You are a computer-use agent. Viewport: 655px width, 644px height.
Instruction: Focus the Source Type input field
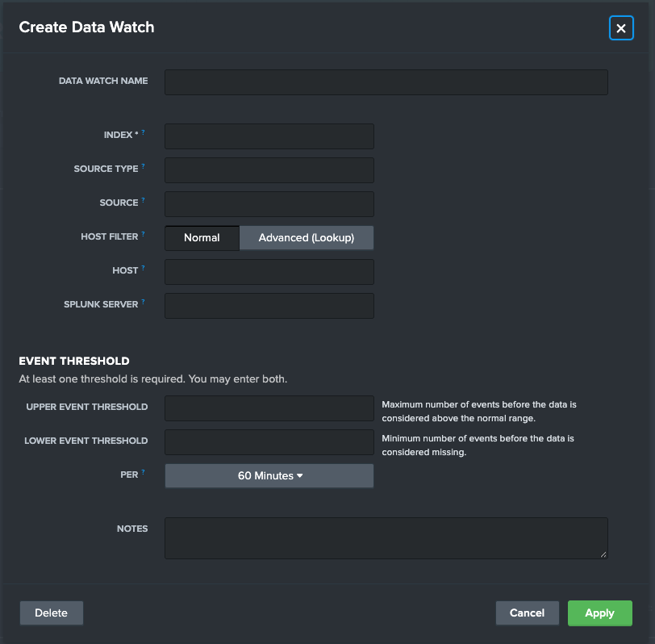click(x=269, y=170)
